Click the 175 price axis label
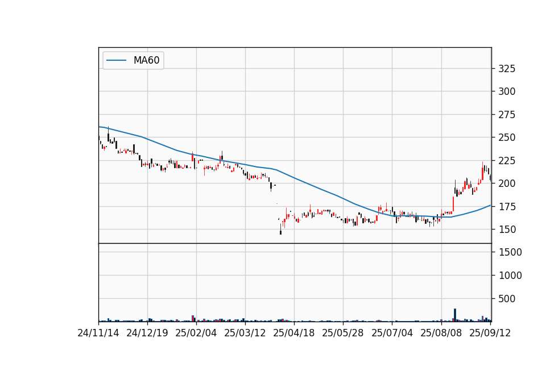 tap(507, 207)
